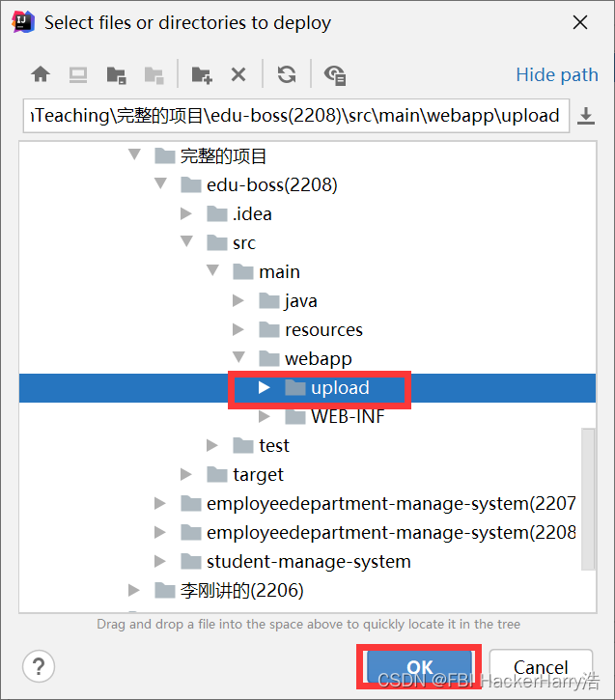Viewport: 615px width, 700px height.
Task: Select the main folder
Action: (266, 272)
